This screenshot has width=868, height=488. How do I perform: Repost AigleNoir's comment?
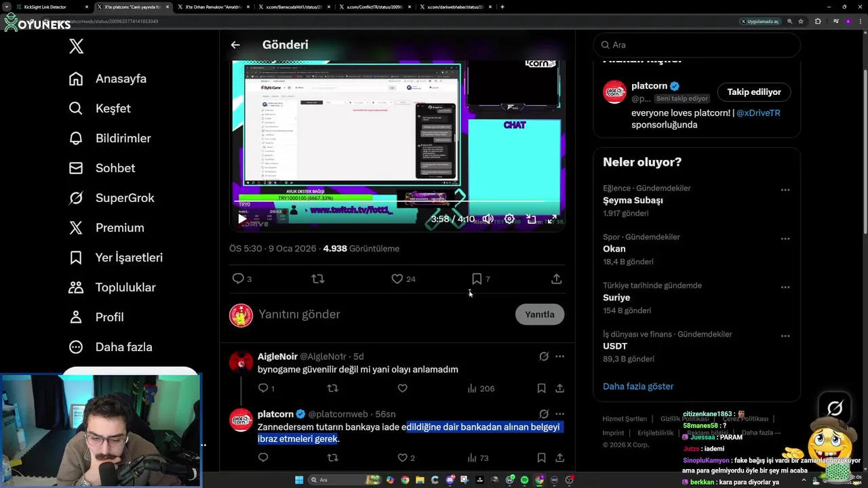pyautogui.click(x=332, y=388)
